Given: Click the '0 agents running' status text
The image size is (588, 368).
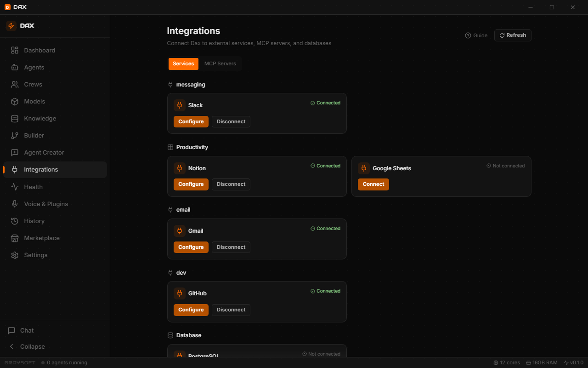Looking at the screenshot, I should [x=67, y=362].
